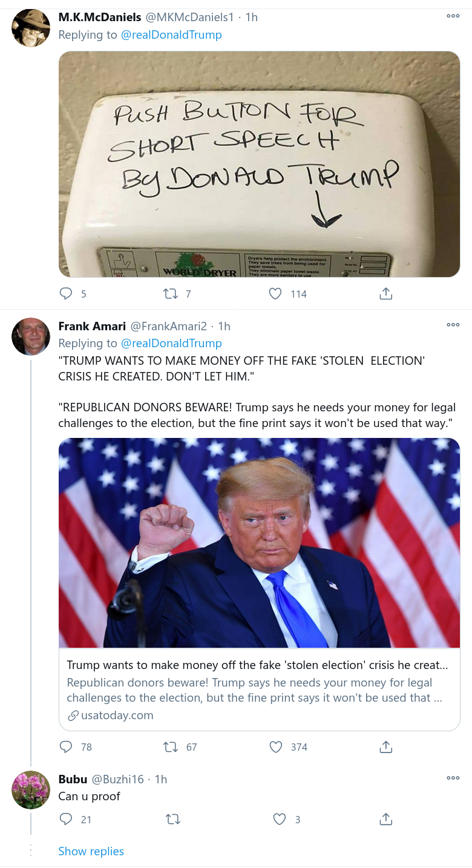Share Frank Amari's tweet via share icon

386,747
